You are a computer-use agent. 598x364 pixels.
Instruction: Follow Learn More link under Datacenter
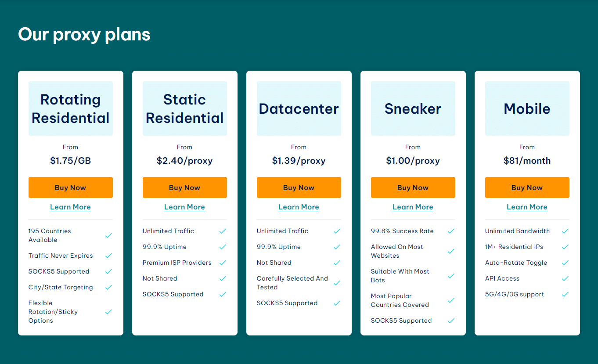tap(299, 207)
